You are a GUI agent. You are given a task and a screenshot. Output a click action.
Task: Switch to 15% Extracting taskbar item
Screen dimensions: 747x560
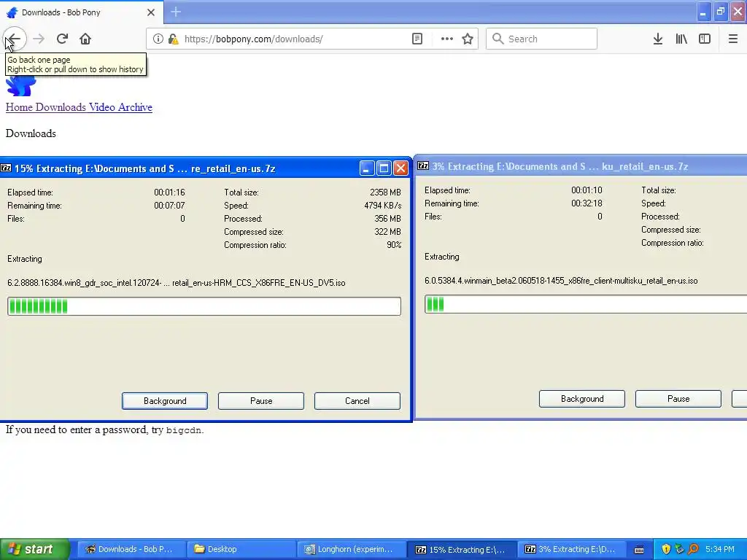point(462,550)
